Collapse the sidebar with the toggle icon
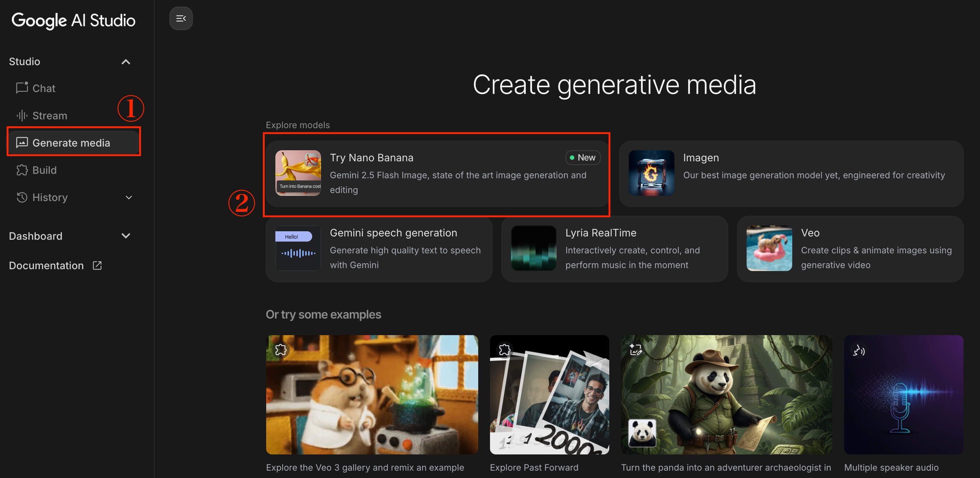Screen dimensions: 980x478 pos(181,18)
